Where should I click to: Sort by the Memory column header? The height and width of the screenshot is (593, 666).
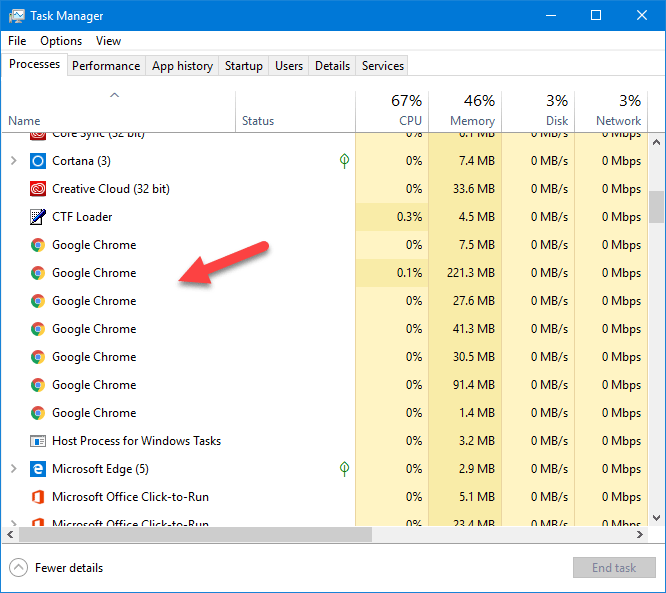pos(465,111)
